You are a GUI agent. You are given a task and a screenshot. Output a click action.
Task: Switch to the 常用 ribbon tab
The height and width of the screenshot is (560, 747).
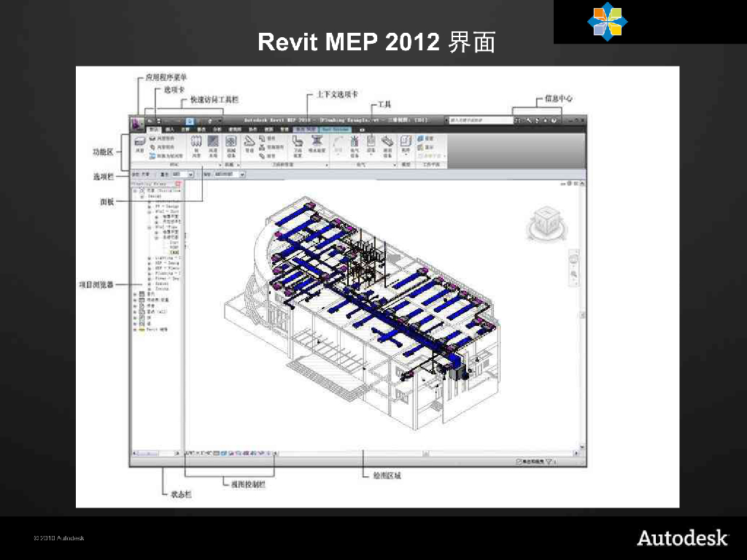(154, 129)
